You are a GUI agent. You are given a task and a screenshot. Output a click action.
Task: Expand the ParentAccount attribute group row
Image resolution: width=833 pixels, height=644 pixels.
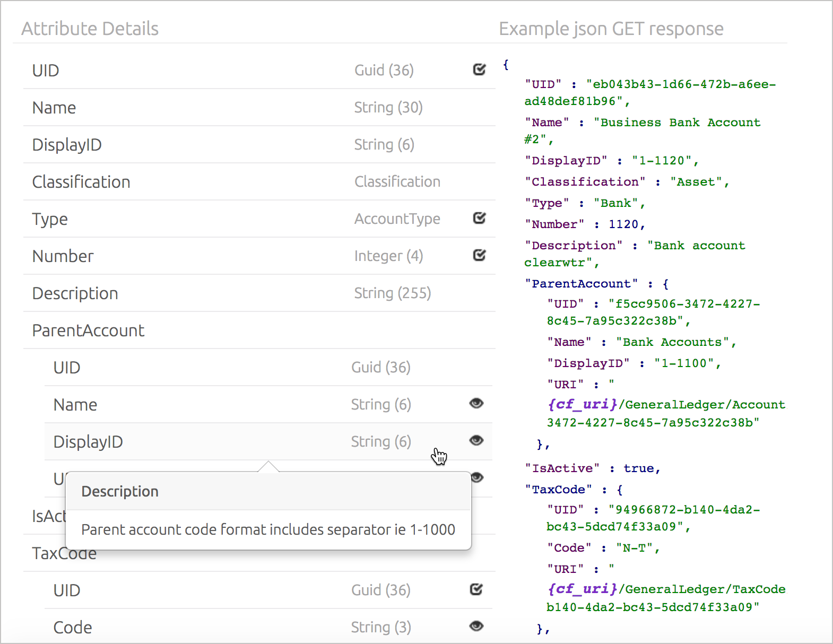88,330
